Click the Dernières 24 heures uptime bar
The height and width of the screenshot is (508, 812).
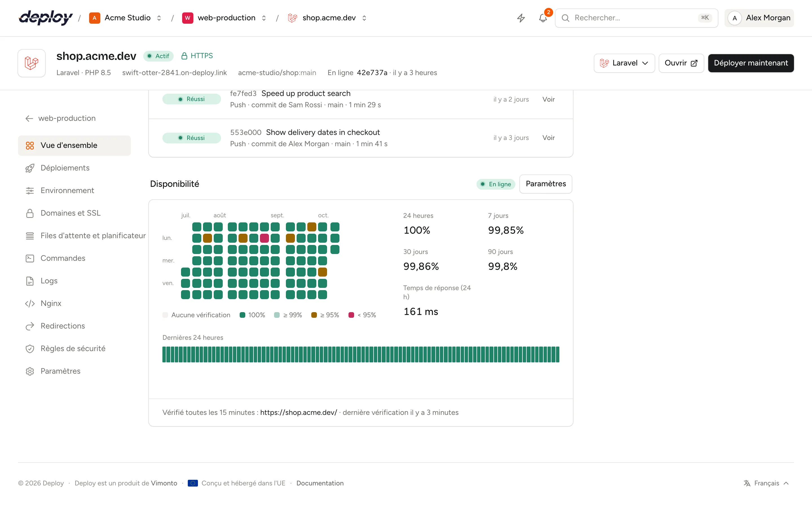point(361,354)
